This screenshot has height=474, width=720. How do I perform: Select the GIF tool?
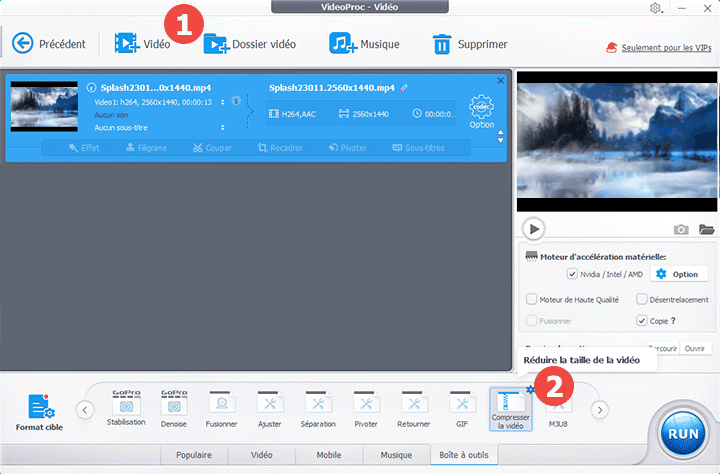[x=461, y=410]
